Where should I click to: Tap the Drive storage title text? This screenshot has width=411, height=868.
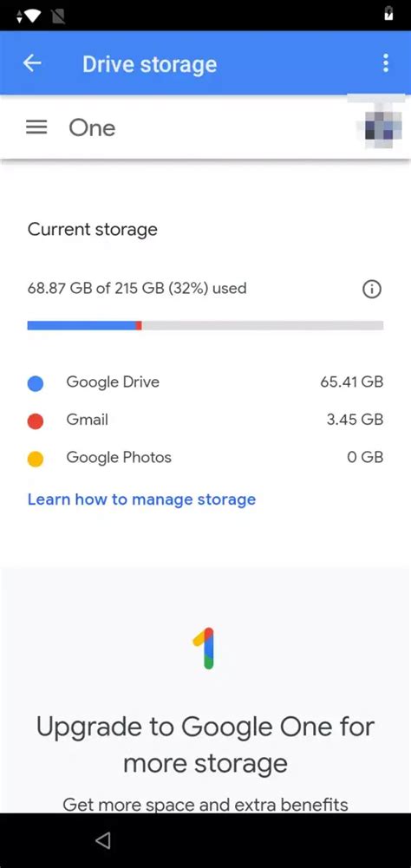tap(149, 64)
